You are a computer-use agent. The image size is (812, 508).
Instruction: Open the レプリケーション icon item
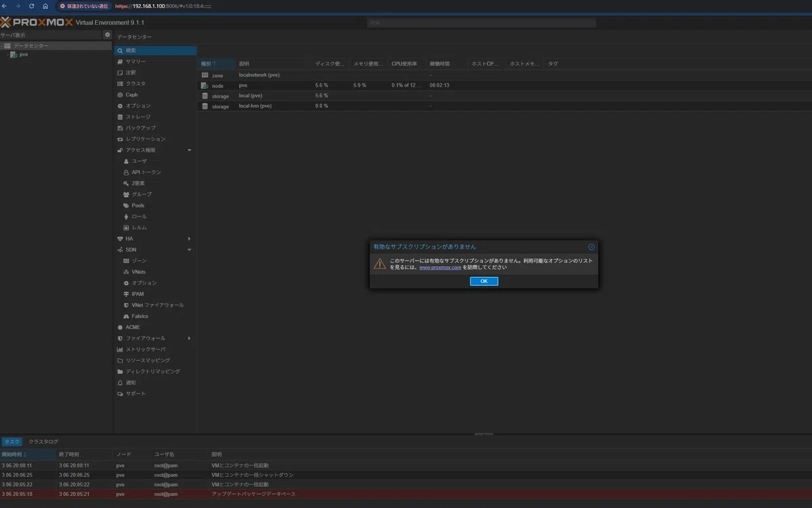(x=156, y=139)
